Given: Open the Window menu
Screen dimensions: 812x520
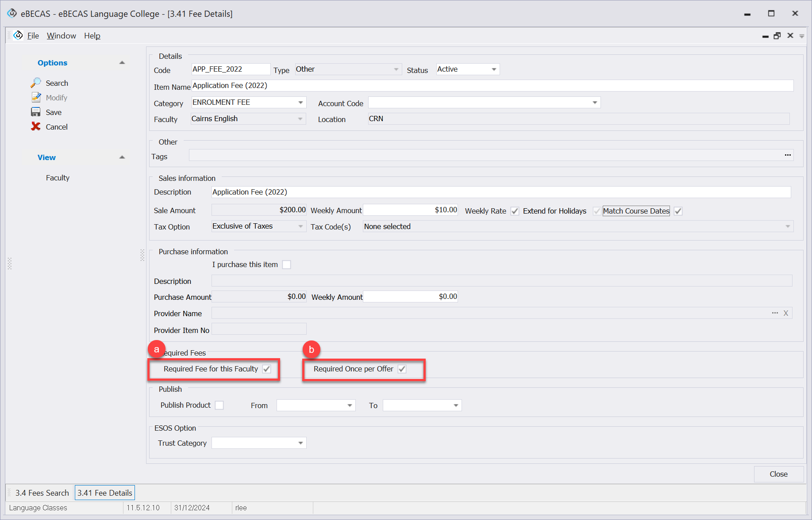Looking at the screenshot, I should click(61, 36).
